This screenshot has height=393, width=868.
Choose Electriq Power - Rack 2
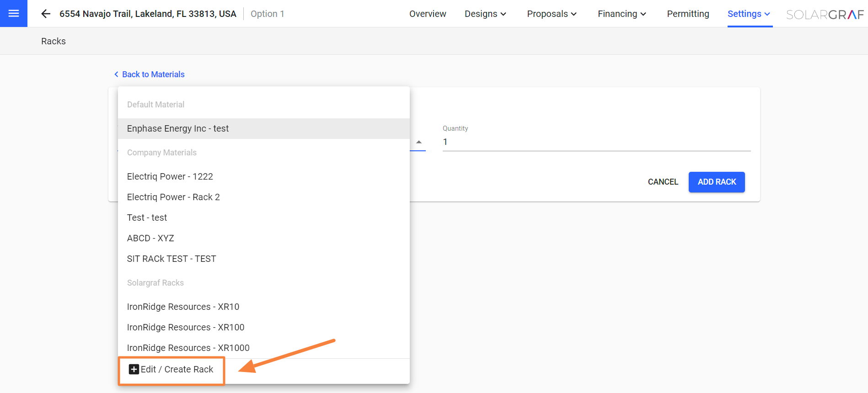(173, 197)
